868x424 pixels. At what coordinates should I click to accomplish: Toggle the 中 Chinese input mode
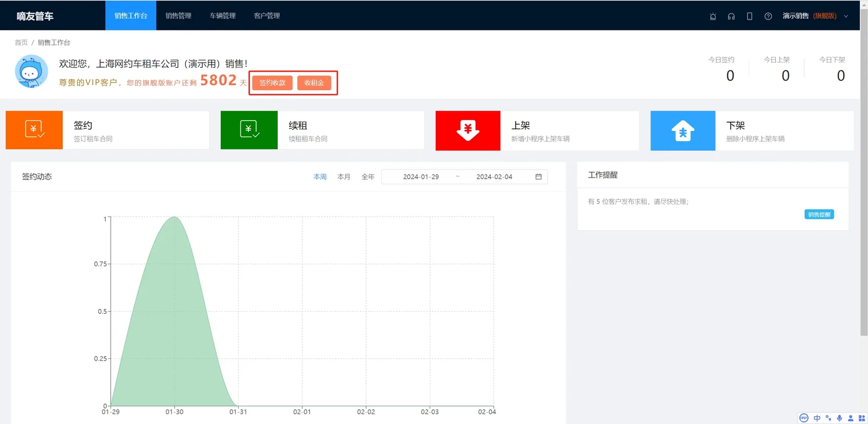(817, 418)
